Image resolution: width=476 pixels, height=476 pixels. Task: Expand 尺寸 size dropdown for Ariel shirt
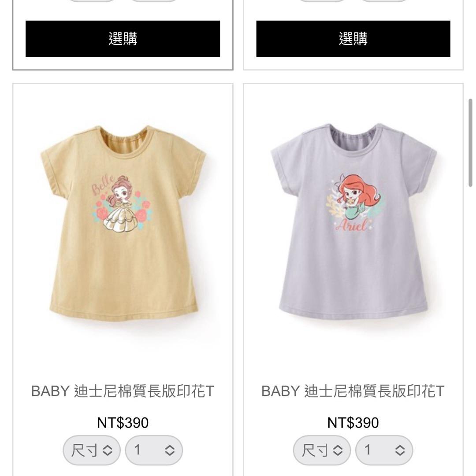322,450
